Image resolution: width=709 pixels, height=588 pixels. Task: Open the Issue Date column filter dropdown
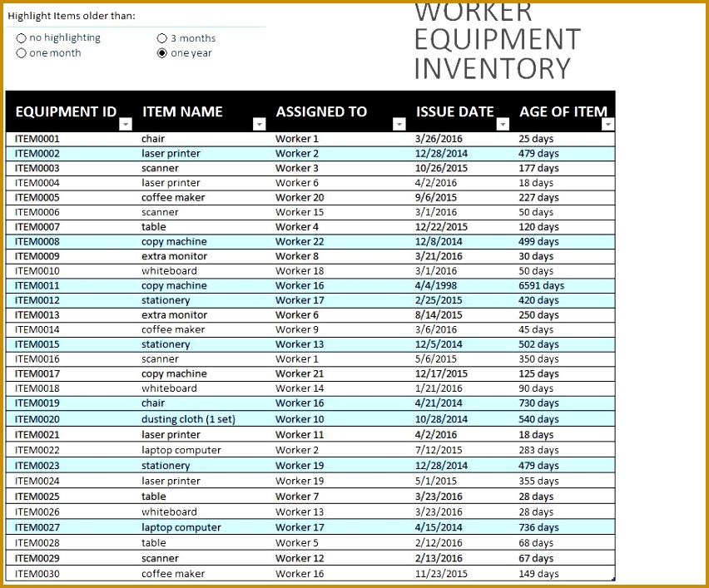503,124
